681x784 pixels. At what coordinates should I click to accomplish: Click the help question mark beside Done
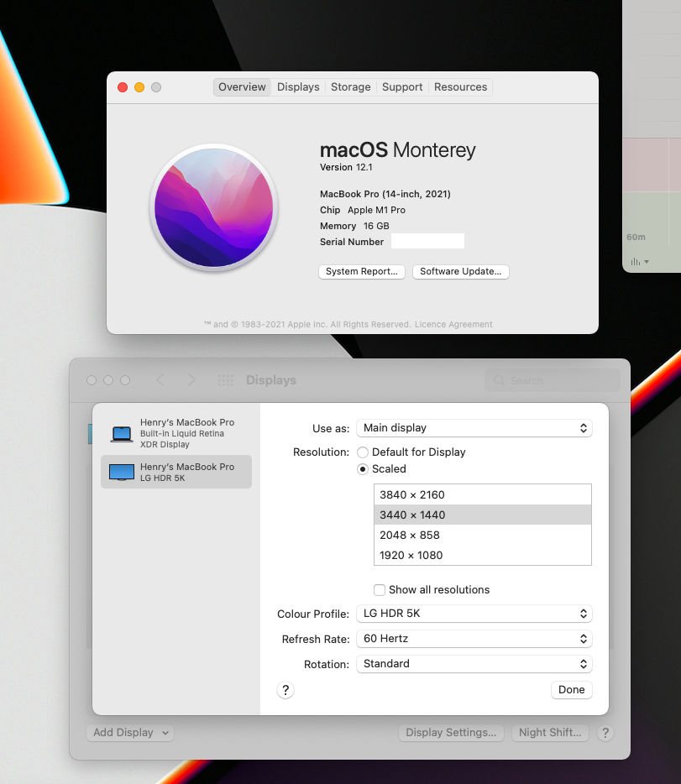285,690
